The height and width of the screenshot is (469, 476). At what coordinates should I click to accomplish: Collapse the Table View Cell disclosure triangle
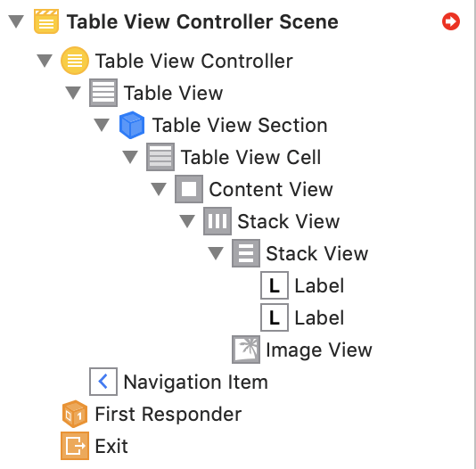130,157
